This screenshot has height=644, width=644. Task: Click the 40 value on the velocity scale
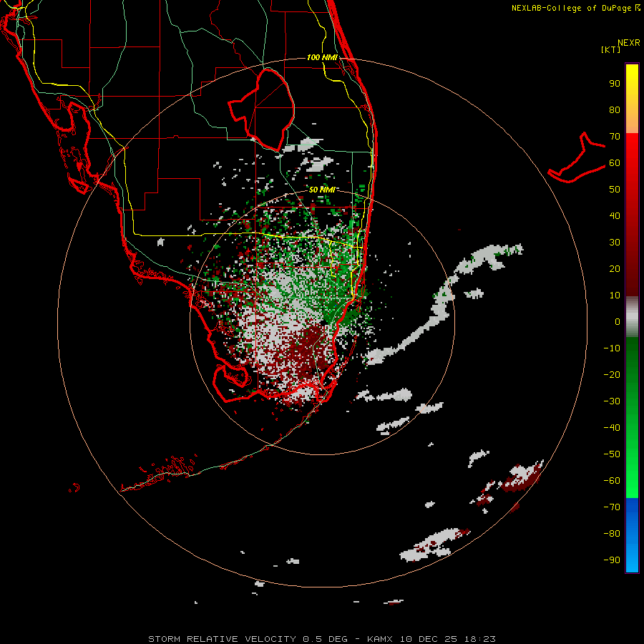tap(615, 216)
